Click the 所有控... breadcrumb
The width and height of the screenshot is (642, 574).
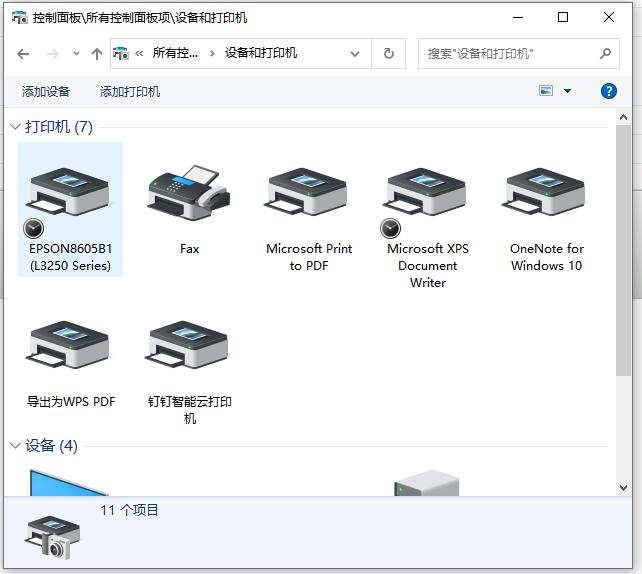pos(175,53)
